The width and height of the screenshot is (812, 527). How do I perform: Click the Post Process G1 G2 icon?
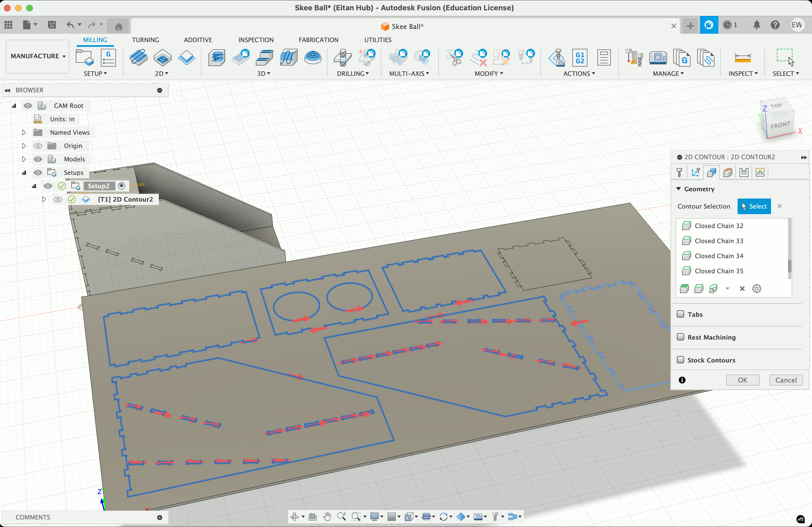(580, 58)
